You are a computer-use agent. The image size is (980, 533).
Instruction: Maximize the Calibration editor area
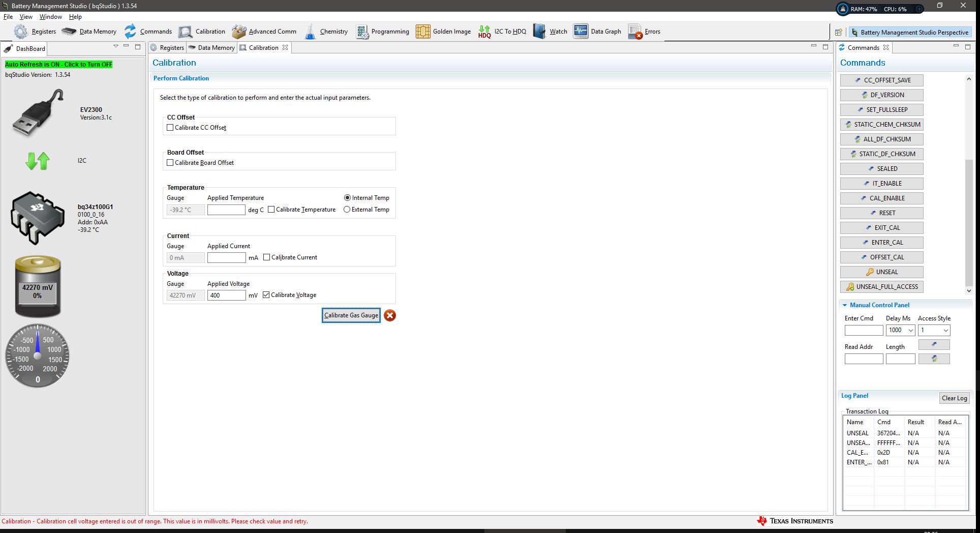825,47
